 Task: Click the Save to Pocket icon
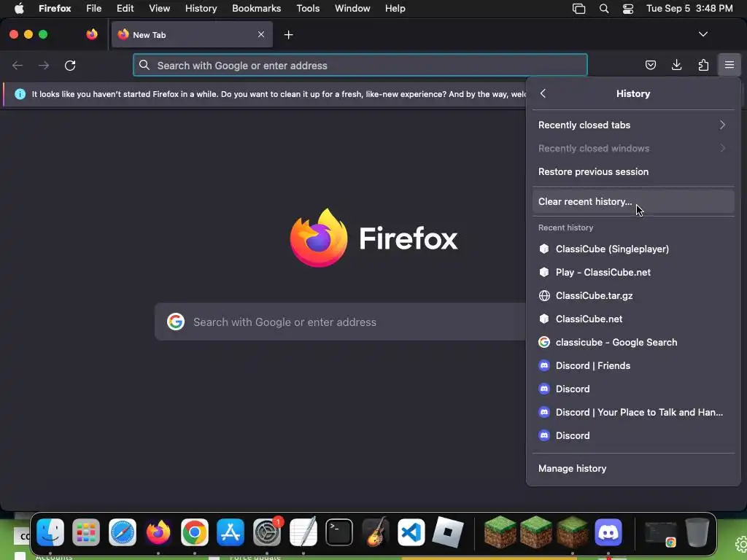tap(650, 65)
